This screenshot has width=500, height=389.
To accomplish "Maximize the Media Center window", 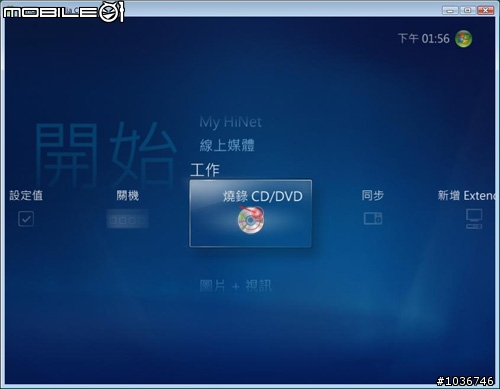I will (468, 10).
